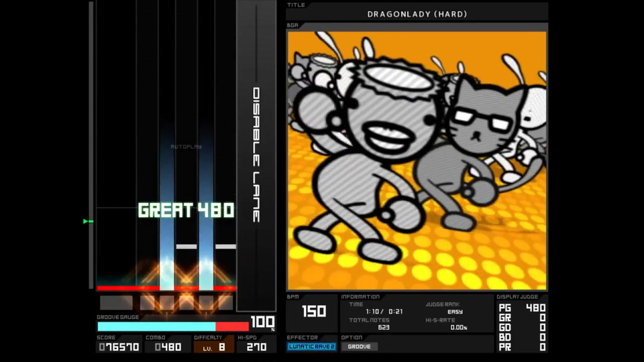Image resolution: width=644 pixels, height=362 pixels.
Task: Click the wide scratch key pad
Action: coord(116,303)
